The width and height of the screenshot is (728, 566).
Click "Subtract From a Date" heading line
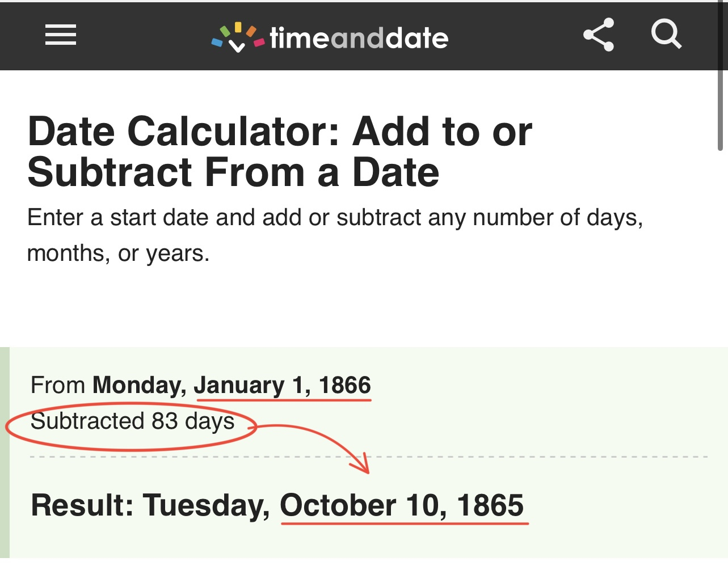point(233,172)
